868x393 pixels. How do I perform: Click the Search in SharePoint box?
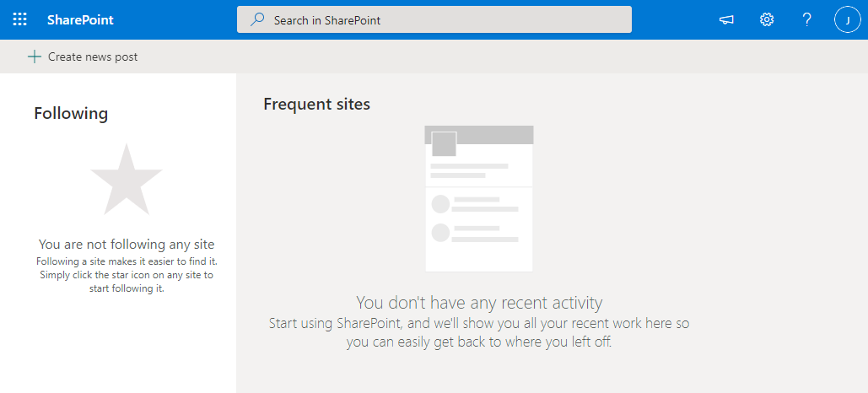coord(434,19)
